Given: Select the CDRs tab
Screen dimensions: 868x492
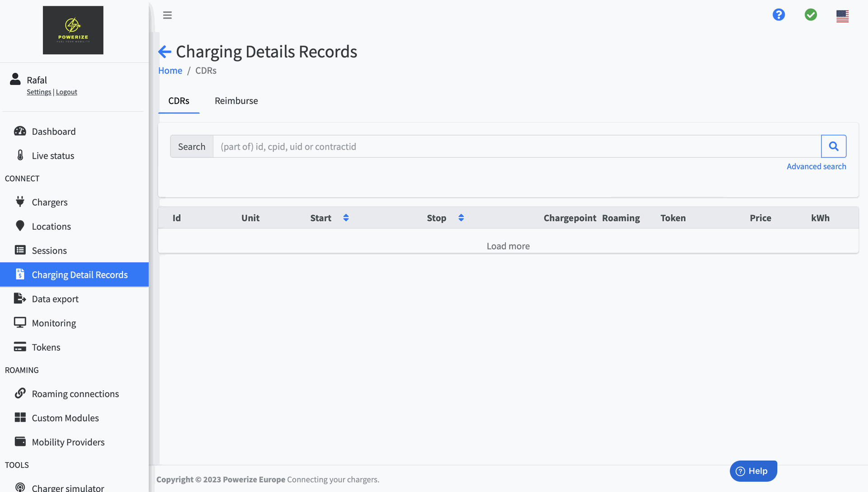Looking at the screenshot, I should tap(179, 101).
